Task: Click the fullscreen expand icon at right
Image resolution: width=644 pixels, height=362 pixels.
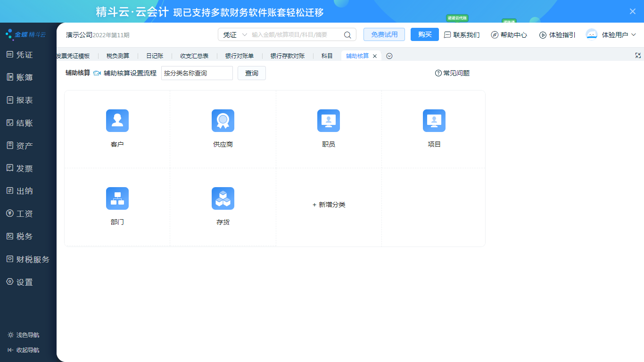Action: click(x=638, y=56)
